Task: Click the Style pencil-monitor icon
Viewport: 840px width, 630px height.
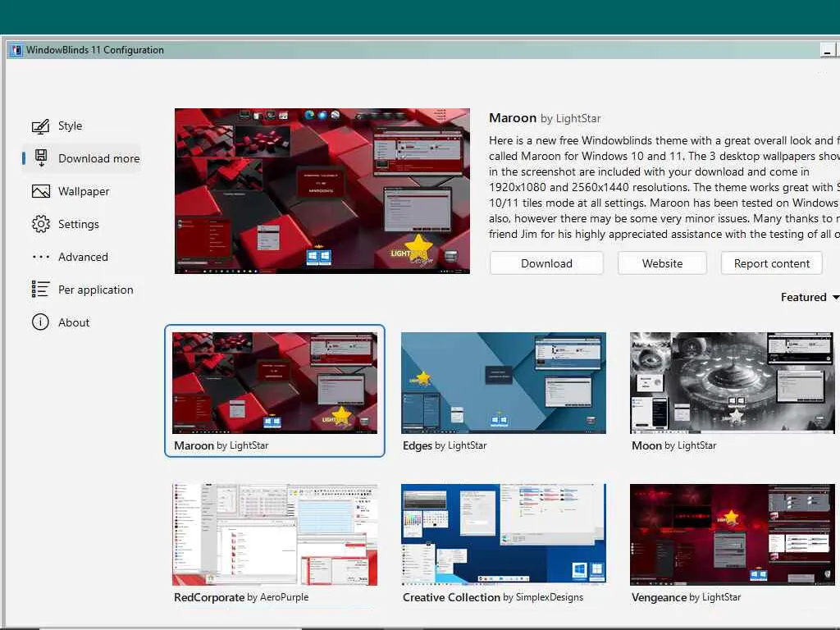Action: coord(41,126)
